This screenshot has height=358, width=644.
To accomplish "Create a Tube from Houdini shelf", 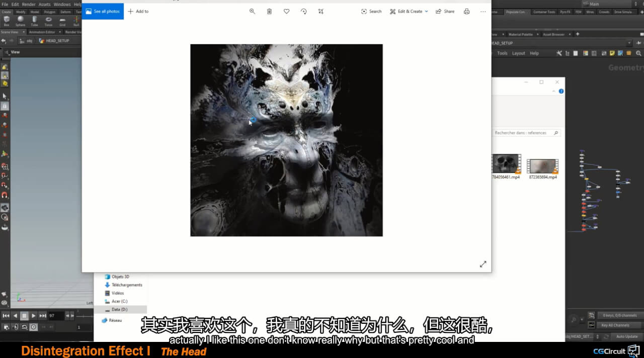I will pos(34,21).
